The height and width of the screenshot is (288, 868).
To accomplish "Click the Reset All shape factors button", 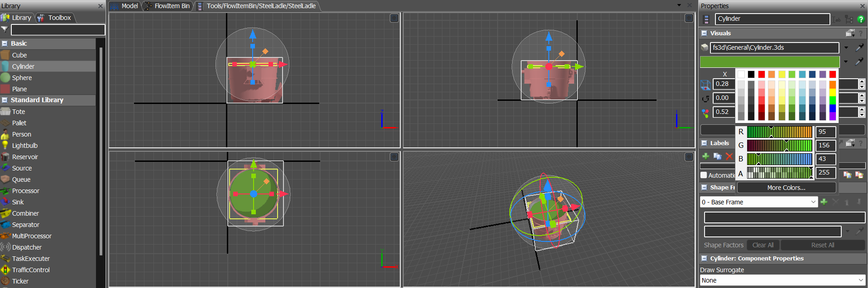I will [x=822, y=245].
